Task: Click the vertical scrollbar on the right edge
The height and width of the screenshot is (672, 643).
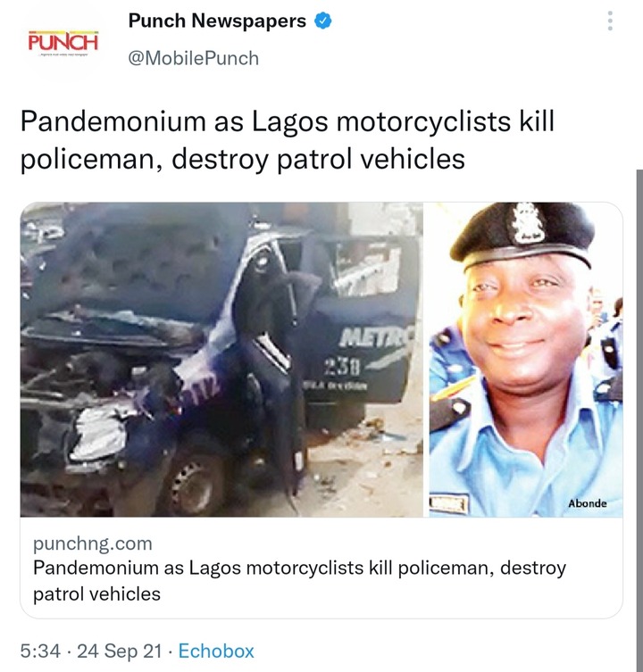Action: click(639, 420)
